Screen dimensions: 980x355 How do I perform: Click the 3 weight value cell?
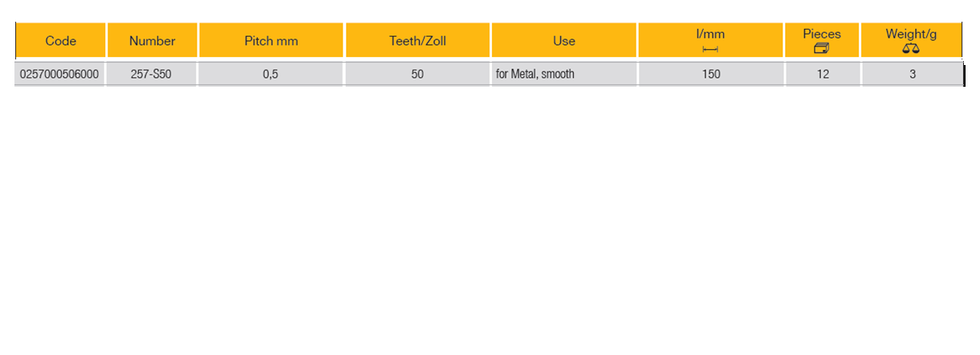pyautogui.click(x=913, y=75)
